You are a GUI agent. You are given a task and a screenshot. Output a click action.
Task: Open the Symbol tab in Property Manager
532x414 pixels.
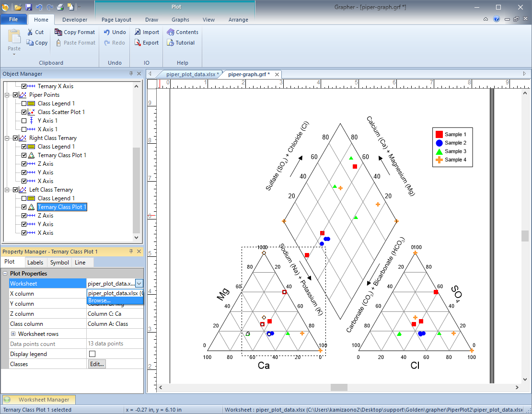click(x=59, y=262)
